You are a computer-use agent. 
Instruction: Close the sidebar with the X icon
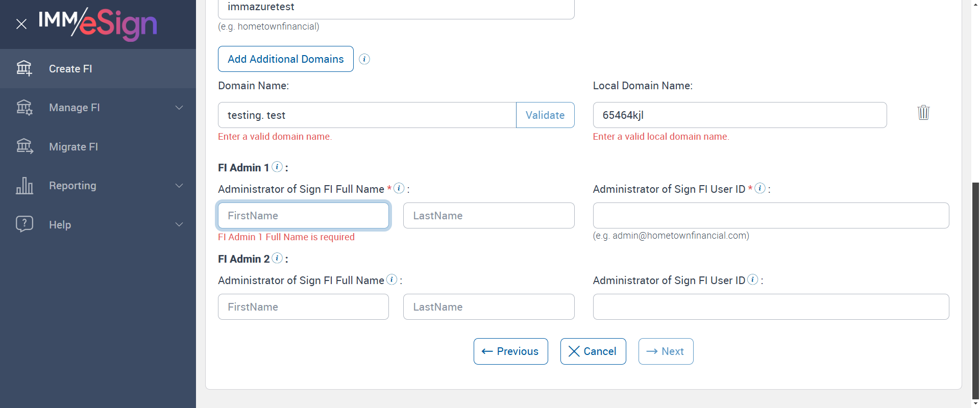[21, 24]
